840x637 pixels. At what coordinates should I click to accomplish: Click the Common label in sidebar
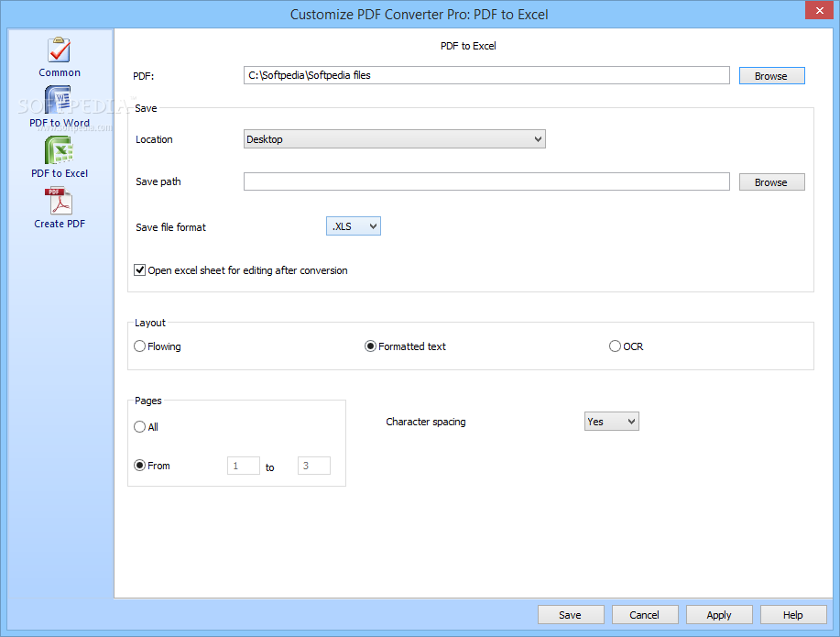[x=60, y=72]
